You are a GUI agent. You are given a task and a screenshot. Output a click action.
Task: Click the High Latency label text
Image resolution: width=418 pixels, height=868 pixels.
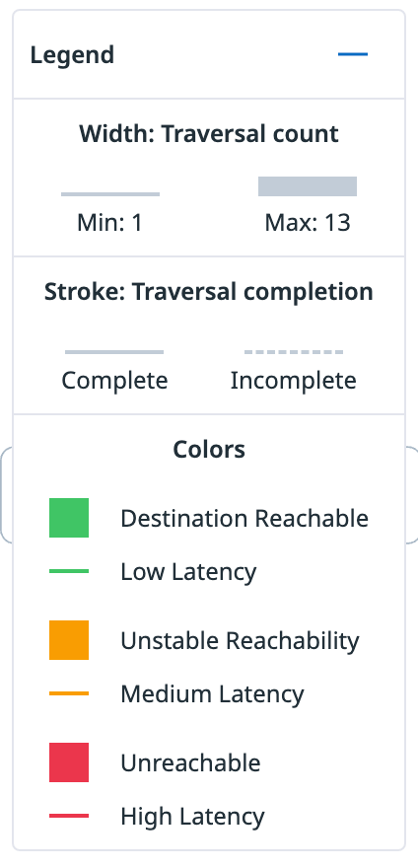point(192,817)
